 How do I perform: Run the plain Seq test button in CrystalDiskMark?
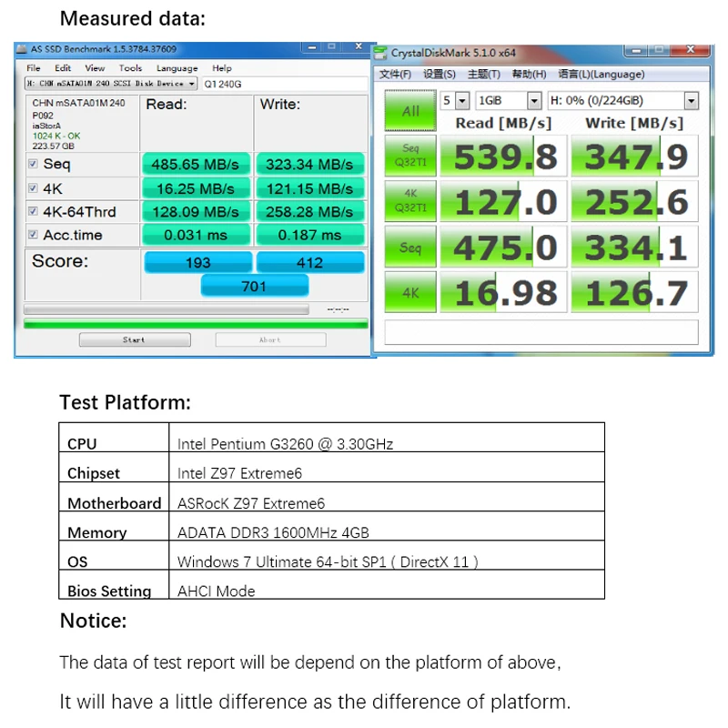[410, 247]
